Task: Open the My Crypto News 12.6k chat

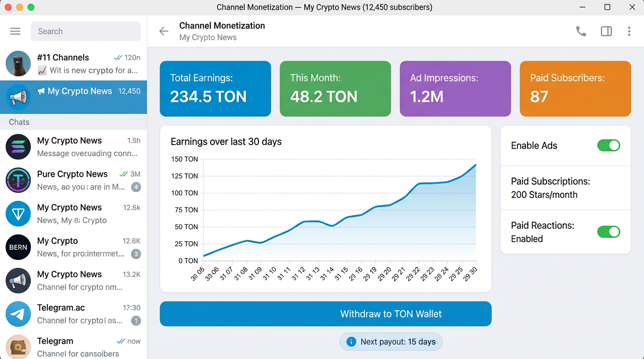Action: pos(73,214)
